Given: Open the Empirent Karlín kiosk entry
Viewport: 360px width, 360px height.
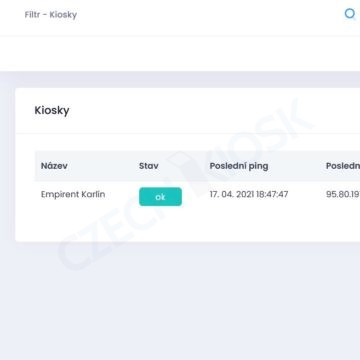Looking at the screenshot, I should 73,194.
